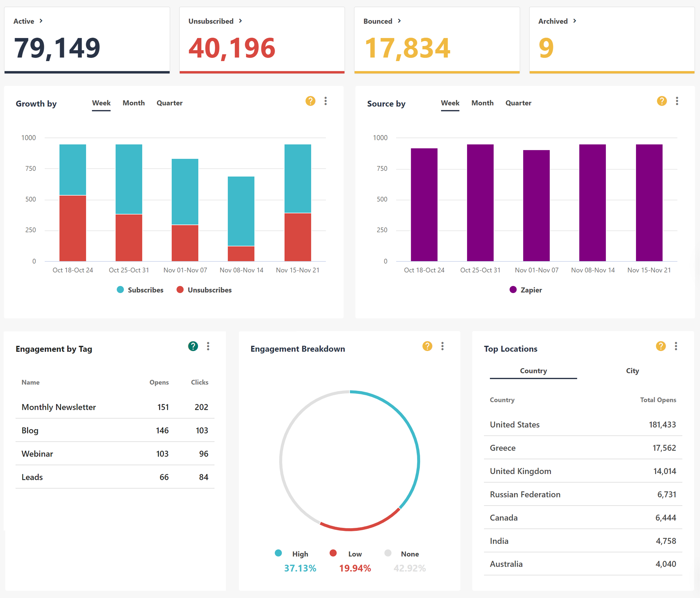The height and width of the screenshot is (598, 700).
Task: Select the India location row
Action: (x=583, y=541)
